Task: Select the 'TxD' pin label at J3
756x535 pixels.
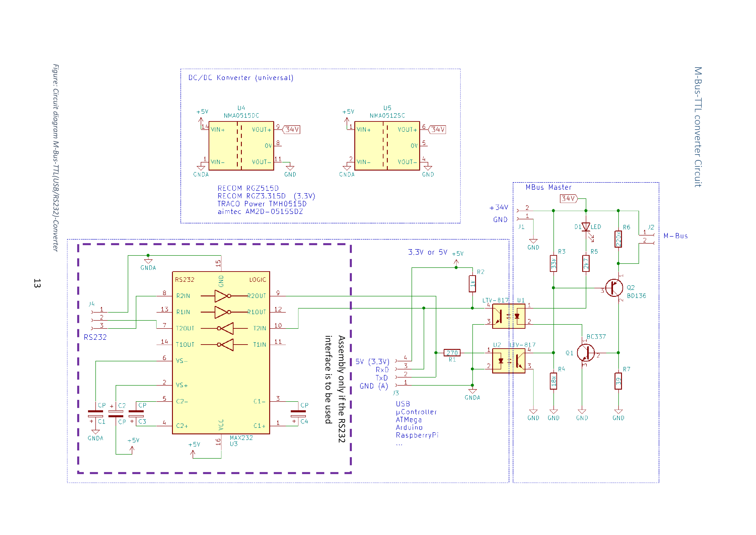Action: [382, 378]
